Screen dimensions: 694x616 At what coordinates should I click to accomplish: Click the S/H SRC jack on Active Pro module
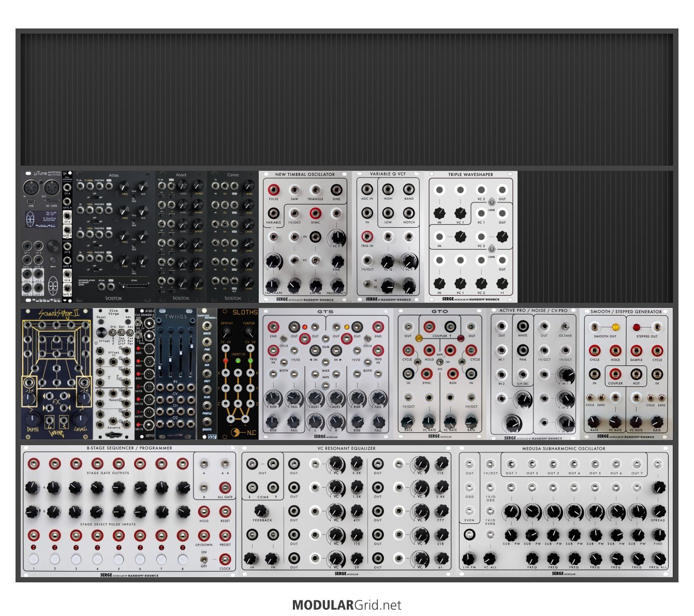(x=523, y=374)
